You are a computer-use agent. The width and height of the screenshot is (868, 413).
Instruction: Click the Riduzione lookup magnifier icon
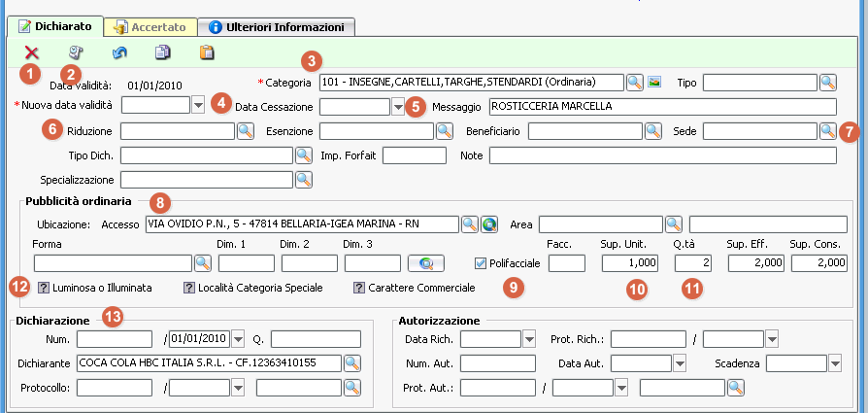(x=245, y=130)
